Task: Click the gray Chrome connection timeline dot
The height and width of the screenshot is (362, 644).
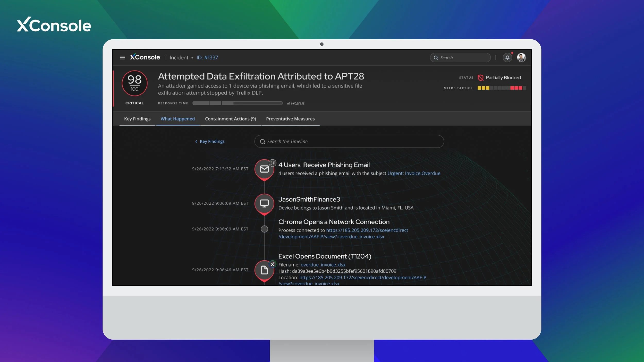Action: [264, 229]
